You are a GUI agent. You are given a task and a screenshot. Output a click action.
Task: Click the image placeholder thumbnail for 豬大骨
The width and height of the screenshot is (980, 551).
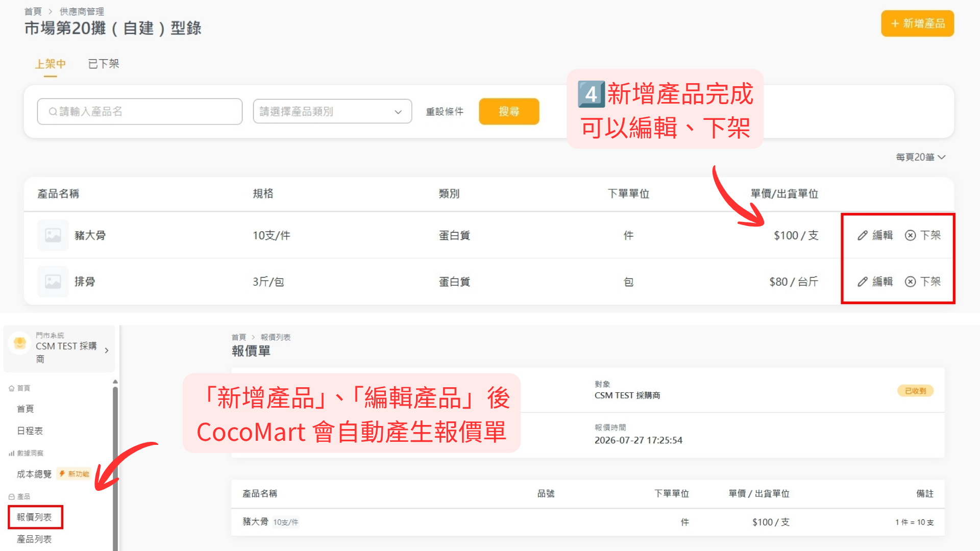click(53, 235)
